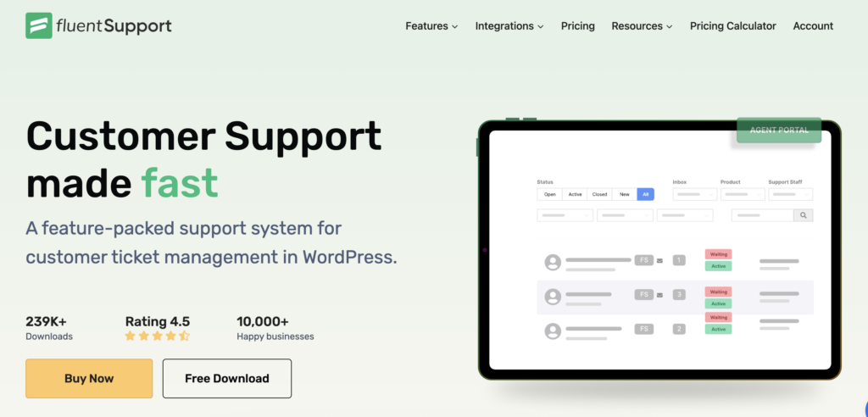The height and width of the screenshot is (417, 868).
Task: Open the Pricing Calculator link
Action: [x=733, y=26]
